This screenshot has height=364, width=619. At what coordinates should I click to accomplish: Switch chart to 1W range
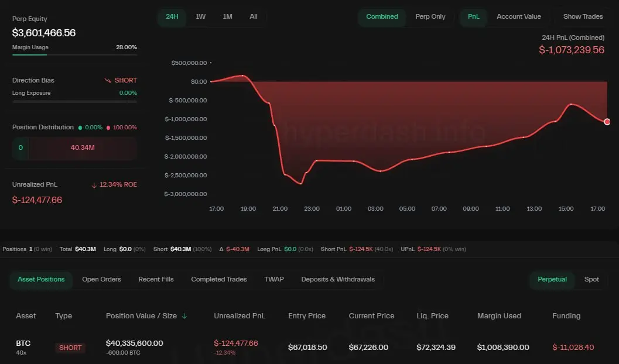[200, 16]
